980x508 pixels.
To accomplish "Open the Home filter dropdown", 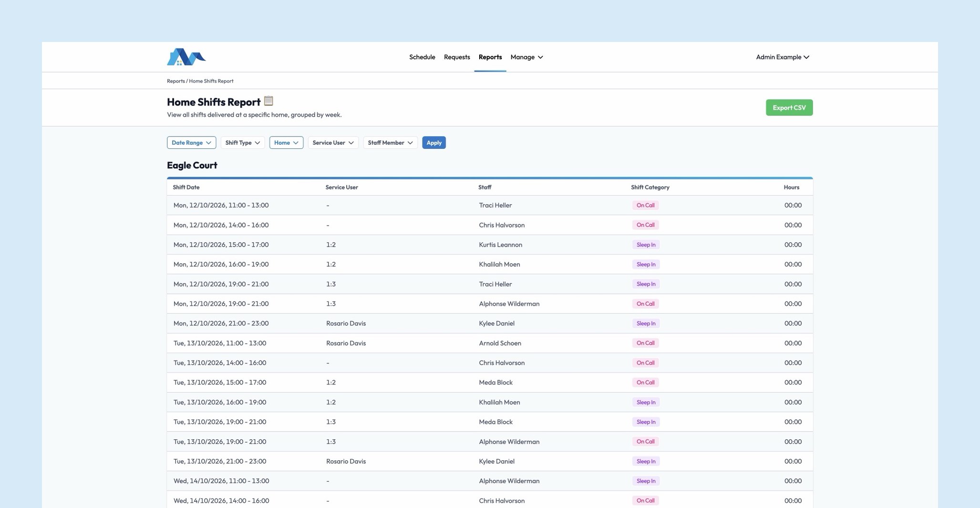I will 286,143.
